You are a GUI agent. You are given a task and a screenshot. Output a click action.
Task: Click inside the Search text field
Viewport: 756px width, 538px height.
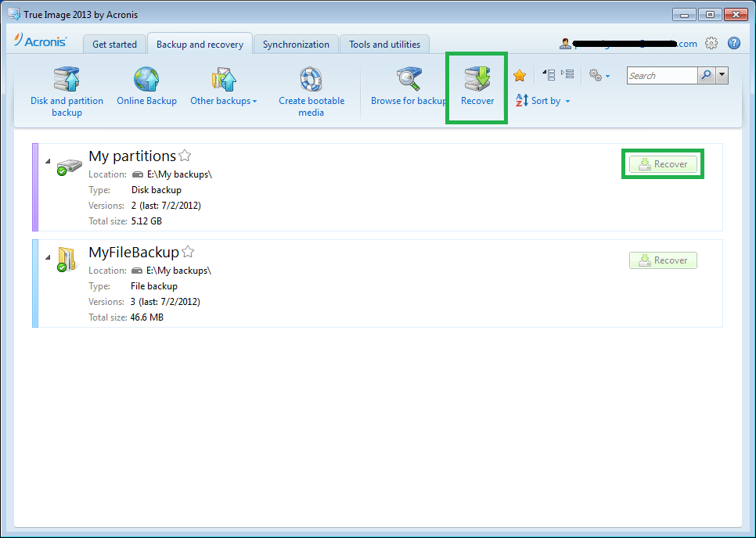click(661, 76)
